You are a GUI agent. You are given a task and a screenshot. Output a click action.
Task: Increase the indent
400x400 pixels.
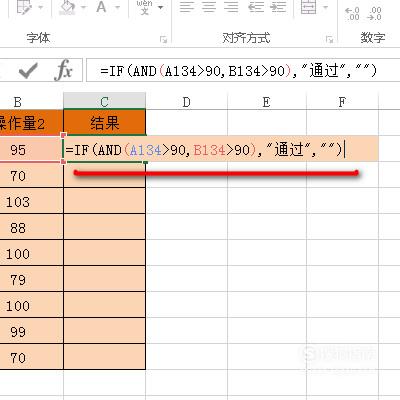click(278, 7)
